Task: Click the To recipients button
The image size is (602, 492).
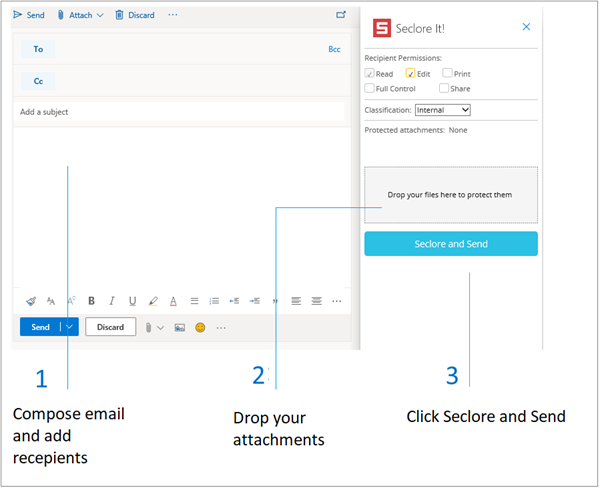Action: pos(38,49)
